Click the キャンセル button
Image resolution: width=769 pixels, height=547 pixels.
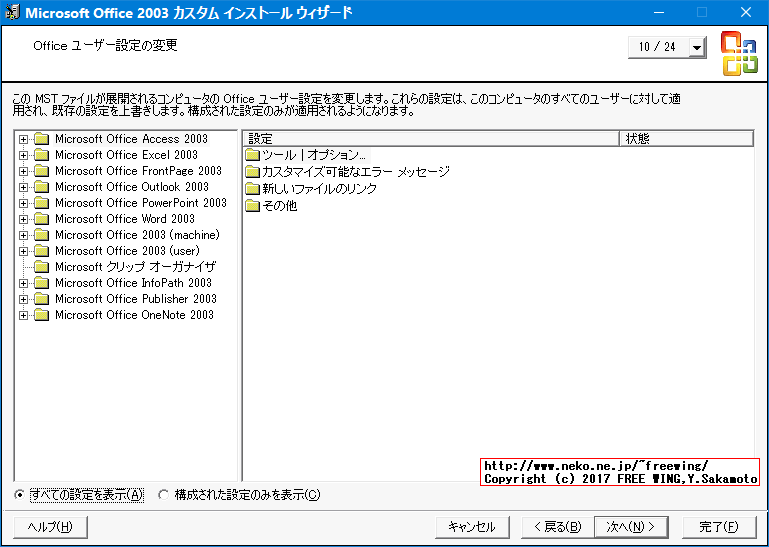tap(472, 527)
